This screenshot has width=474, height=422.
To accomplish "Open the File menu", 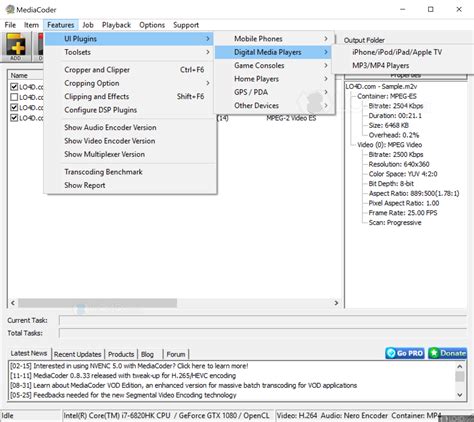I will click(10, 25).
